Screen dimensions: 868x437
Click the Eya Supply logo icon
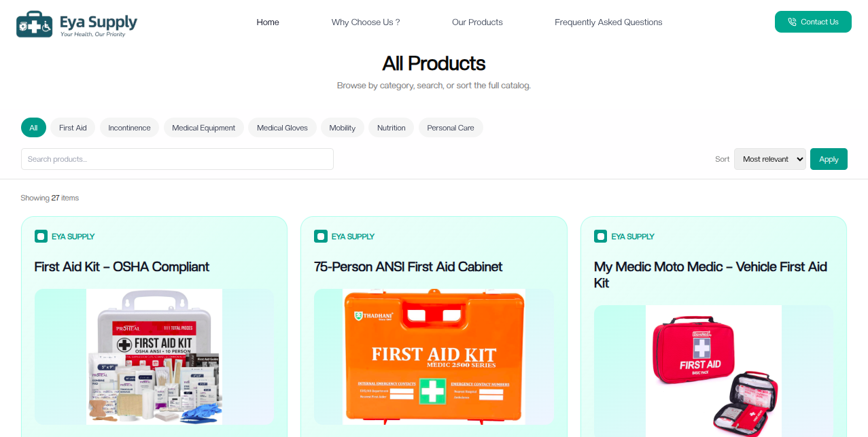coord(34,24)
